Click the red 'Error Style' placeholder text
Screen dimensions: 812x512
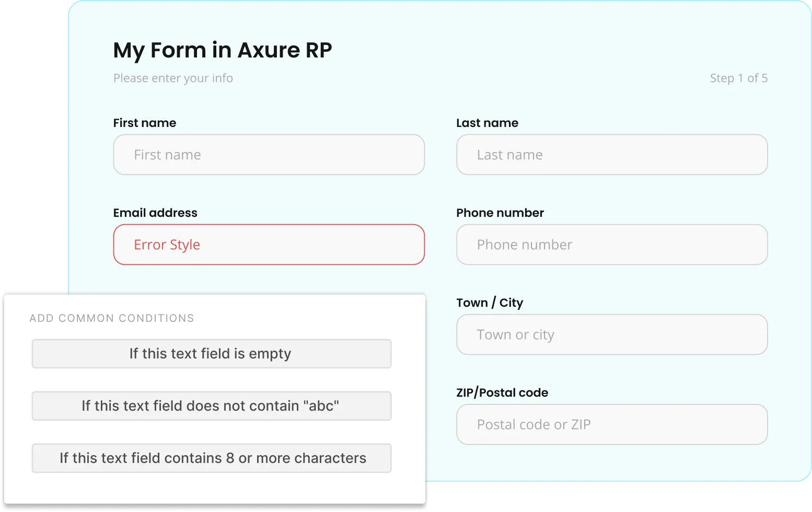167,245
